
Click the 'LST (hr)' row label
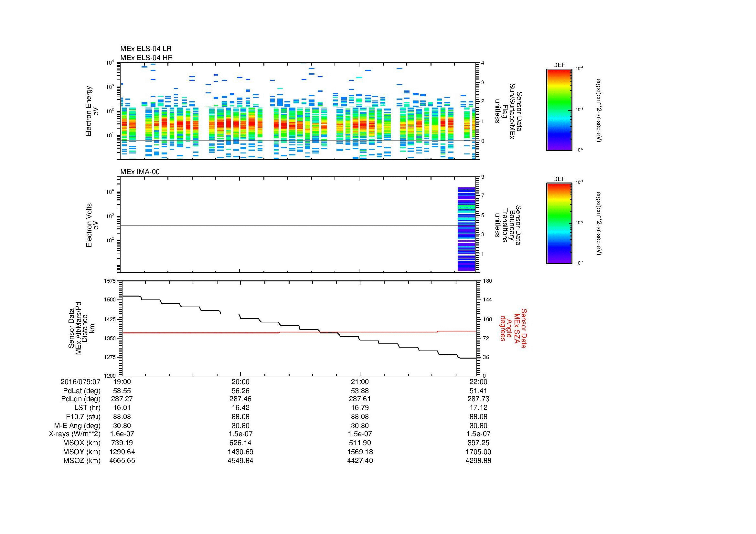click(87, 408)
